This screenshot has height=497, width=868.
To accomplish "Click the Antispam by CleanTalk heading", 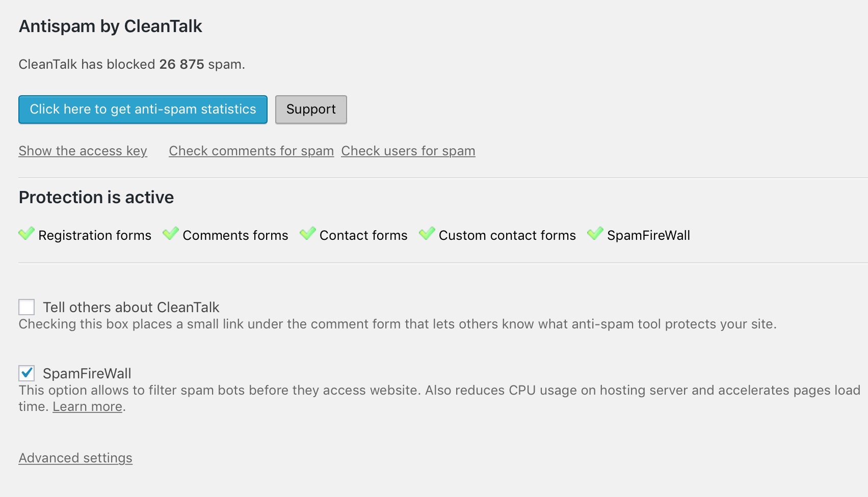I will tap(111, 26).
